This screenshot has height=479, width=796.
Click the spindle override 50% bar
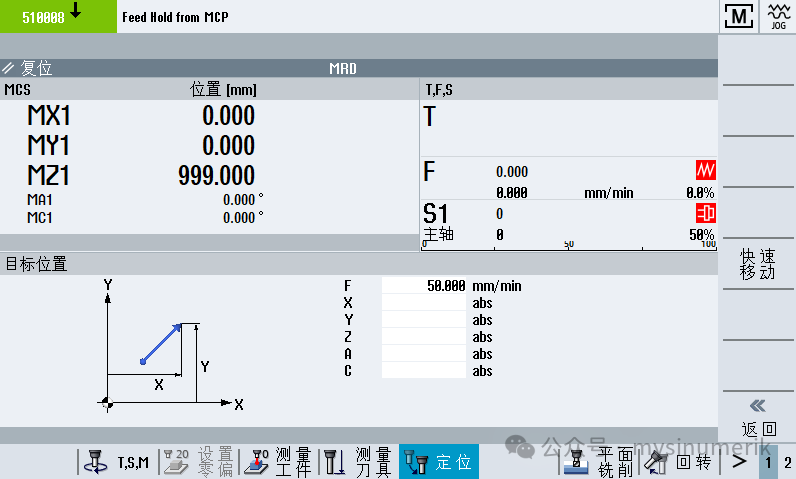[569, 246]
